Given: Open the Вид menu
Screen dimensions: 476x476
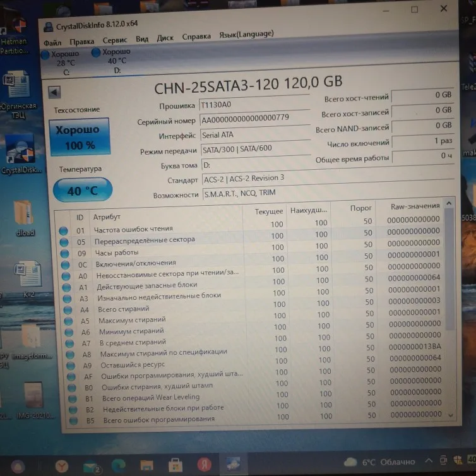Looking at the screenshot, I should pyautogui.click(x=142, y=39).
